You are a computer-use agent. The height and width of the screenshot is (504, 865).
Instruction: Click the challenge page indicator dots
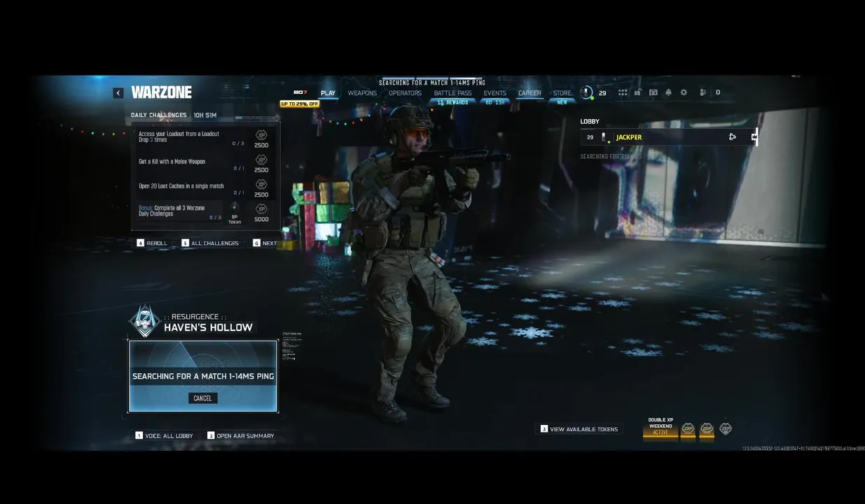pos(257,118)
